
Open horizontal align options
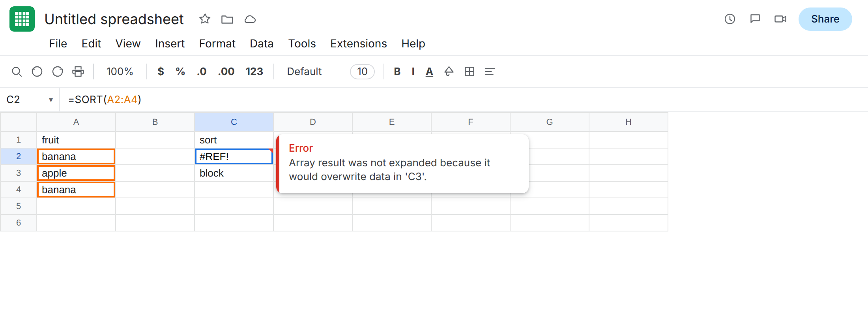(x=490, y=71)
